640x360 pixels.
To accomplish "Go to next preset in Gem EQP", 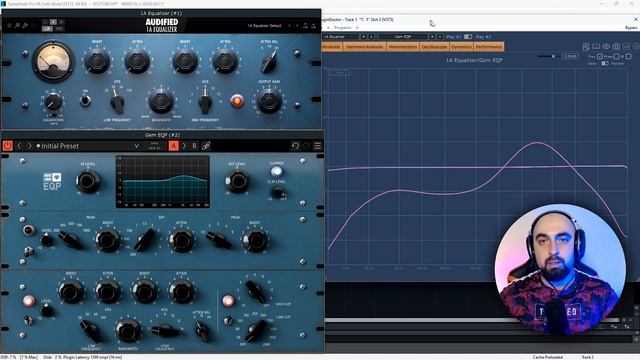I will (29, 146).
